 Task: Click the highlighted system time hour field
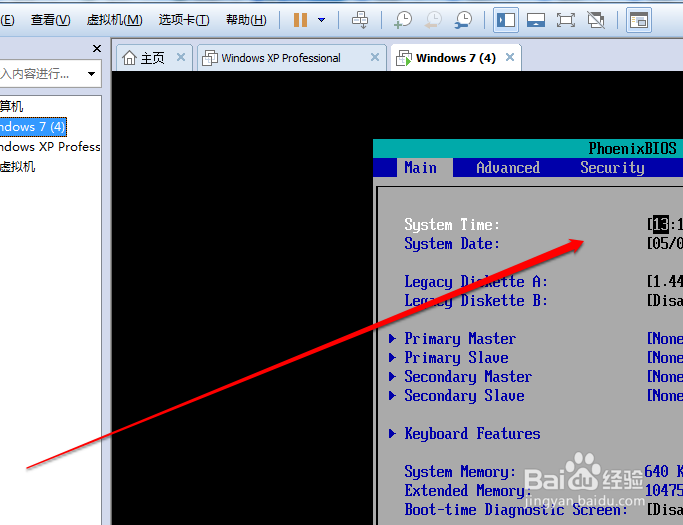[x=660, y=225]
